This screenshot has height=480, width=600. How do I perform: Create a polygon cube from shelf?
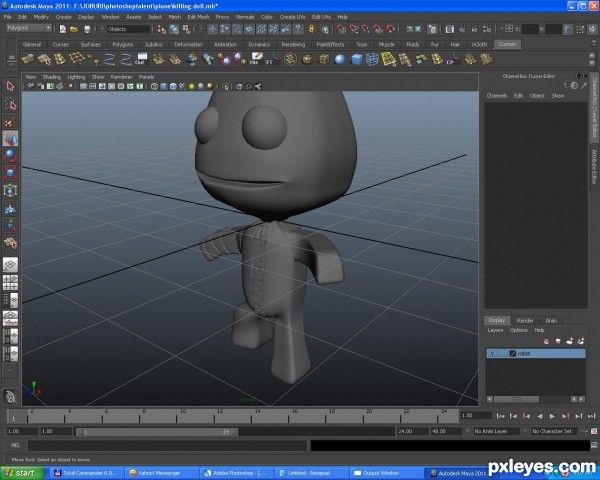[356, 59]
